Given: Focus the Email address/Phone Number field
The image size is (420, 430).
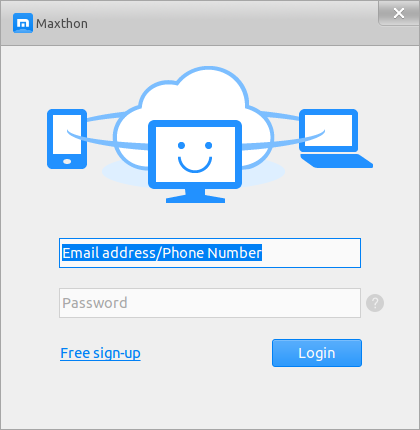Looking at the screenshot, I should click(x=210, y=253).
